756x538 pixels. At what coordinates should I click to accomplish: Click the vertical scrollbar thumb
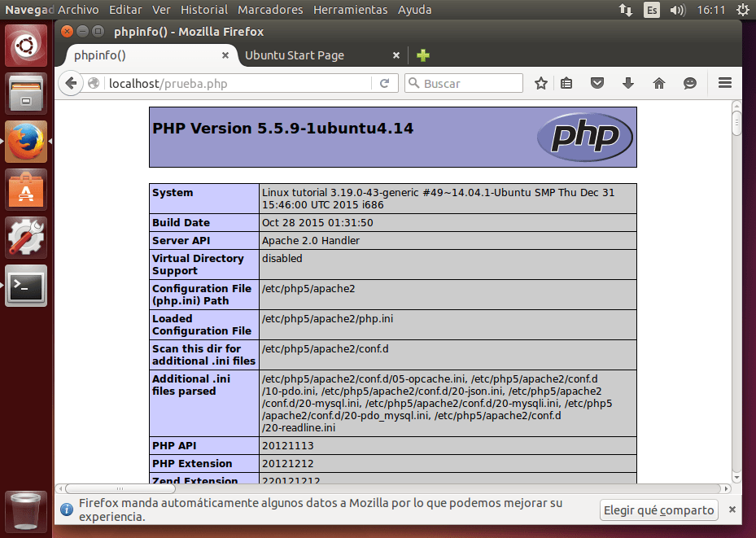tap(736, 123)
